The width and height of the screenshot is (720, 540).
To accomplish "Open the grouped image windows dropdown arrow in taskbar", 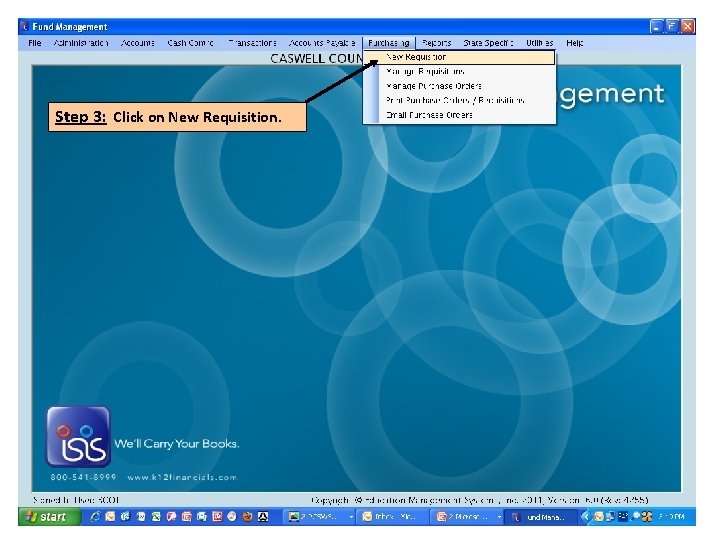I will [351, 517].
